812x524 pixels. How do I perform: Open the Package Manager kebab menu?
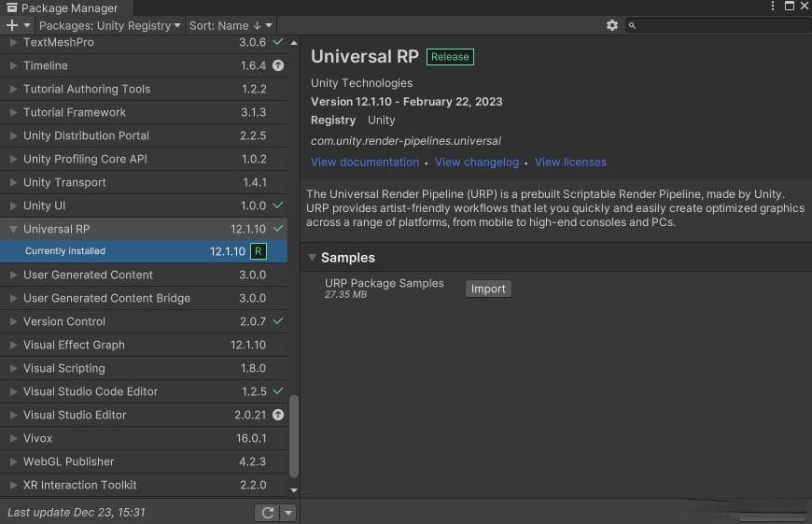(772, 7)
